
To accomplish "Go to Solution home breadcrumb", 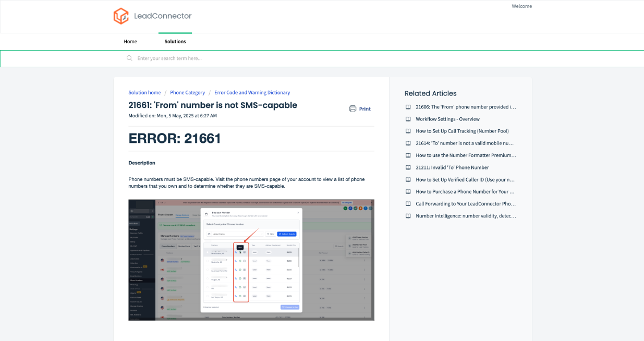I will (x=144, y=92).
